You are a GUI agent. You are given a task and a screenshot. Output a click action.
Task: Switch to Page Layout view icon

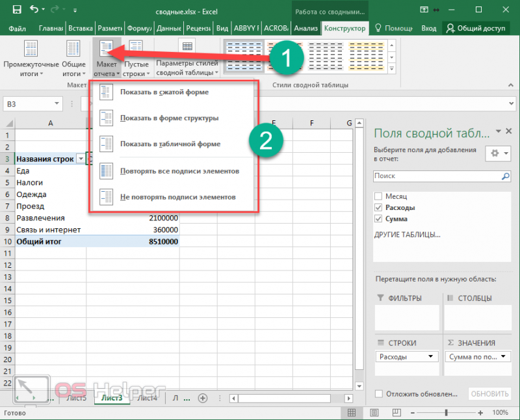(x=374, y=413)
